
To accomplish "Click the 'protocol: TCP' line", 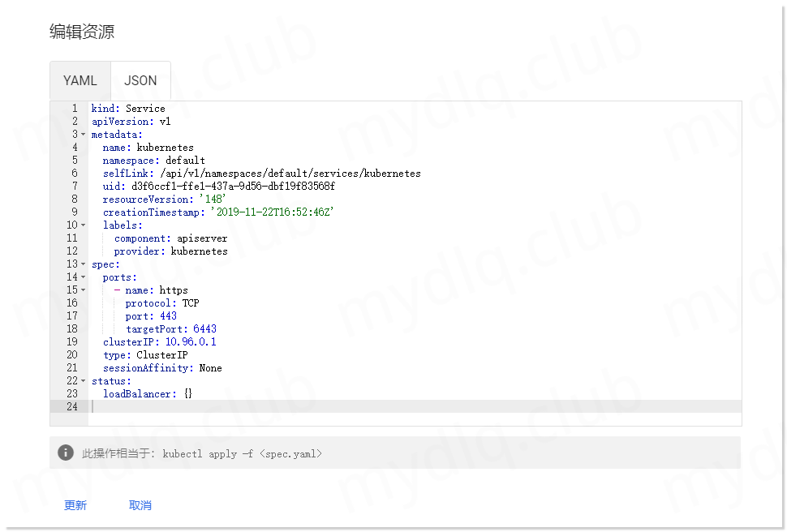I will [162, 303].
